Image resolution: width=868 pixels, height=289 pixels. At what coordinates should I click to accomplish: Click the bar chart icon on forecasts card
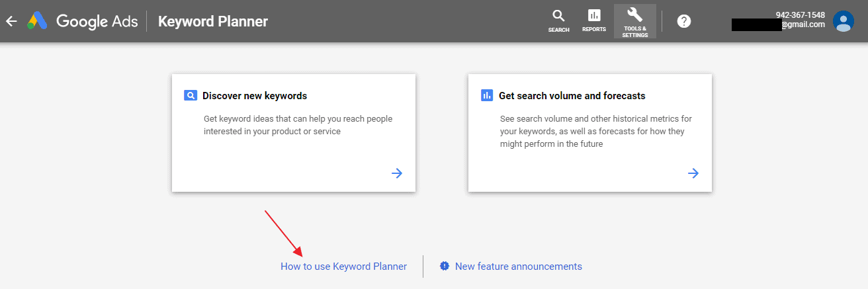[487, 96]
